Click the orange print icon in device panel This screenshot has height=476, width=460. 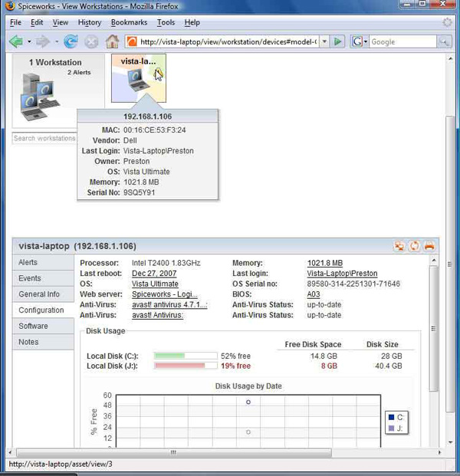coord(429,246)
